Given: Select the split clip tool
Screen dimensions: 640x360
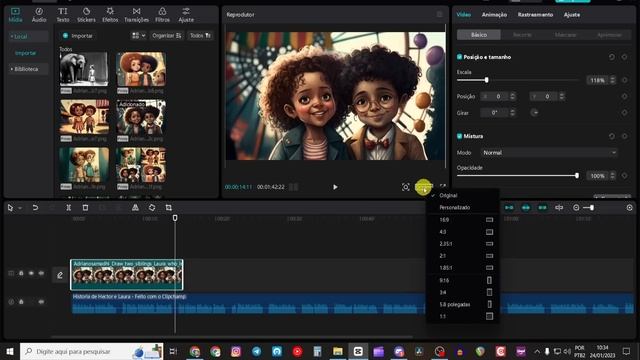Looking at the screenshot, I should click(69, 207).
